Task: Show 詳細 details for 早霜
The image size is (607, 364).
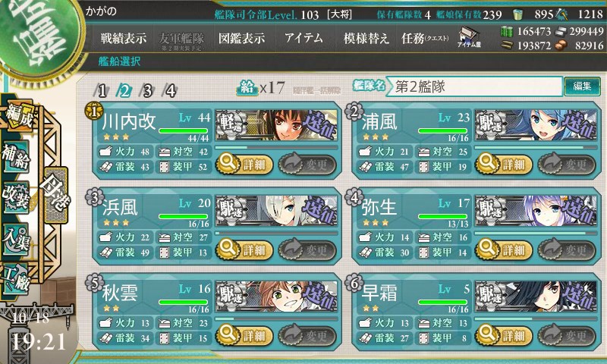Action: [x=504, y=335]
